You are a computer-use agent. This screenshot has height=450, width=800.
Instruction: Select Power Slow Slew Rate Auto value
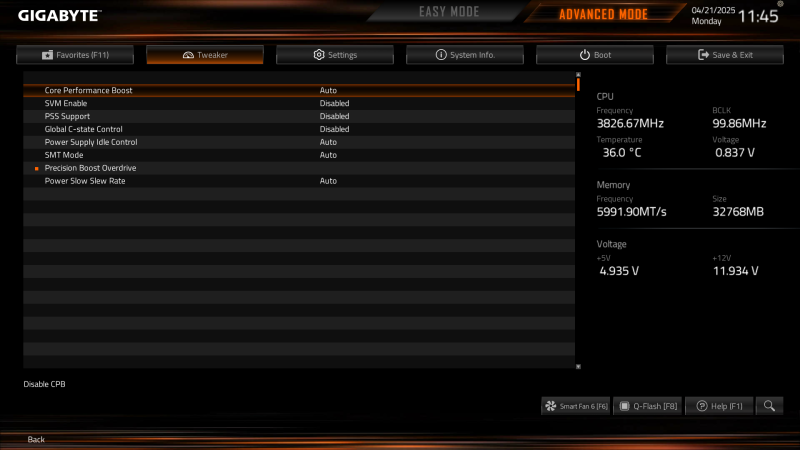tap(328, 181)
